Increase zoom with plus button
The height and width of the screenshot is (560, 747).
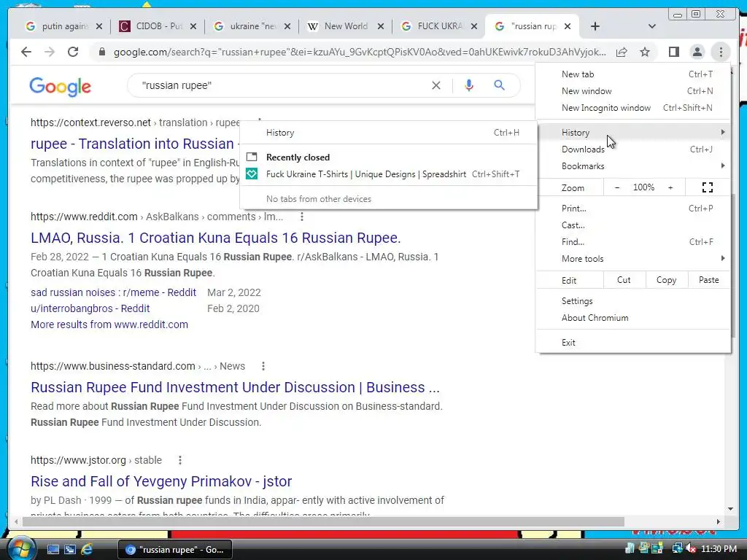coord(670,187)
